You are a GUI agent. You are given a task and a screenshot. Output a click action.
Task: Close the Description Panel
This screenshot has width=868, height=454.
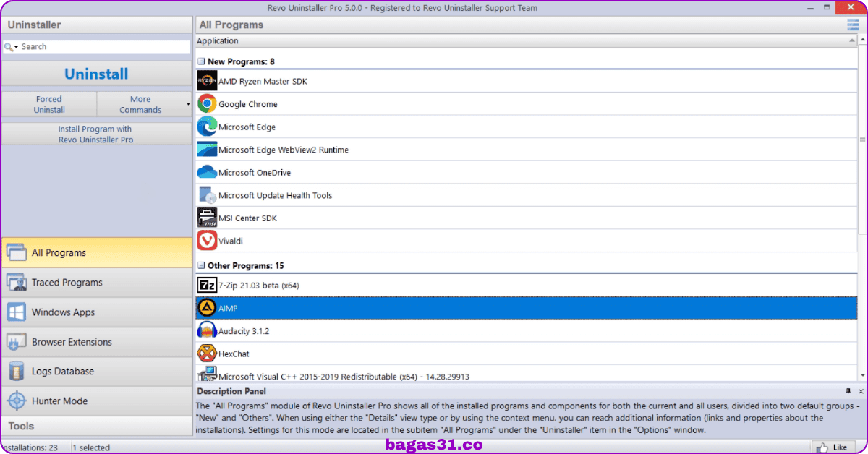(x=861, y=391)
